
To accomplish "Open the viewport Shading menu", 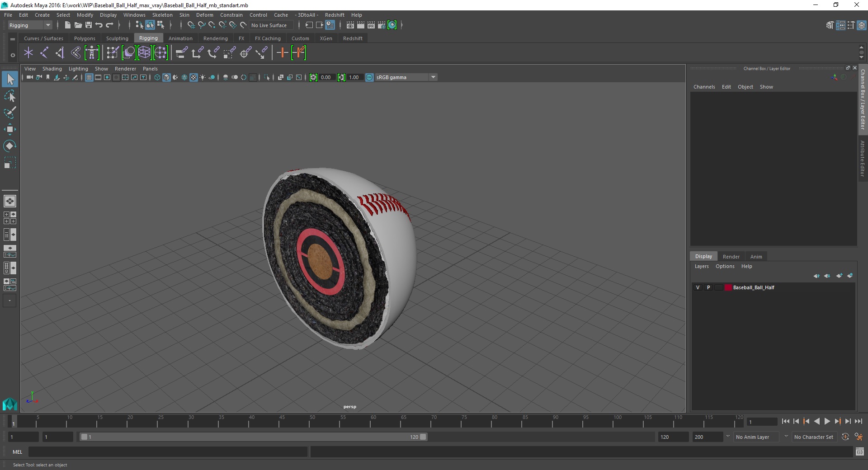I will tap(52, 69).
